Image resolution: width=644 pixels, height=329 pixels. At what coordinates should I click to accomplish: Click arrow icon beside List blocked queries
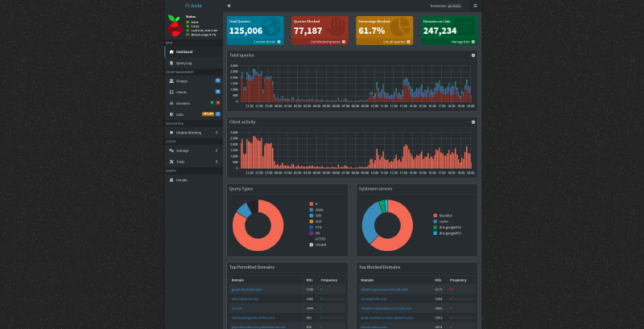344,42
